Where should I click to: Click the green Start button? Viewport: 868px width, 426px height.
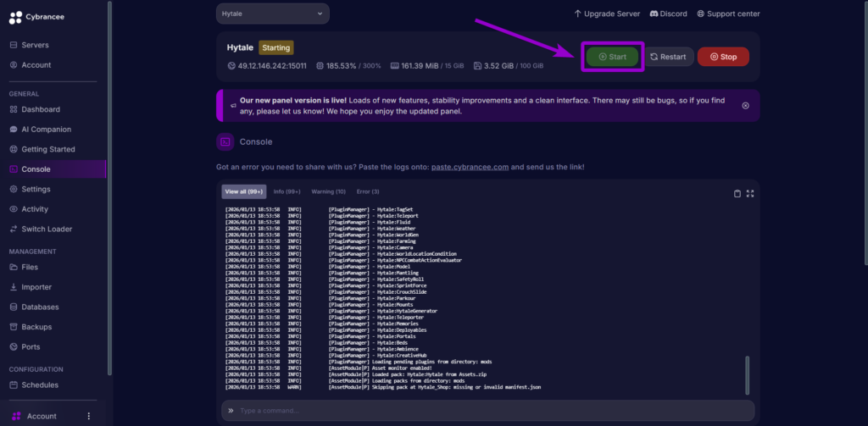612,57
